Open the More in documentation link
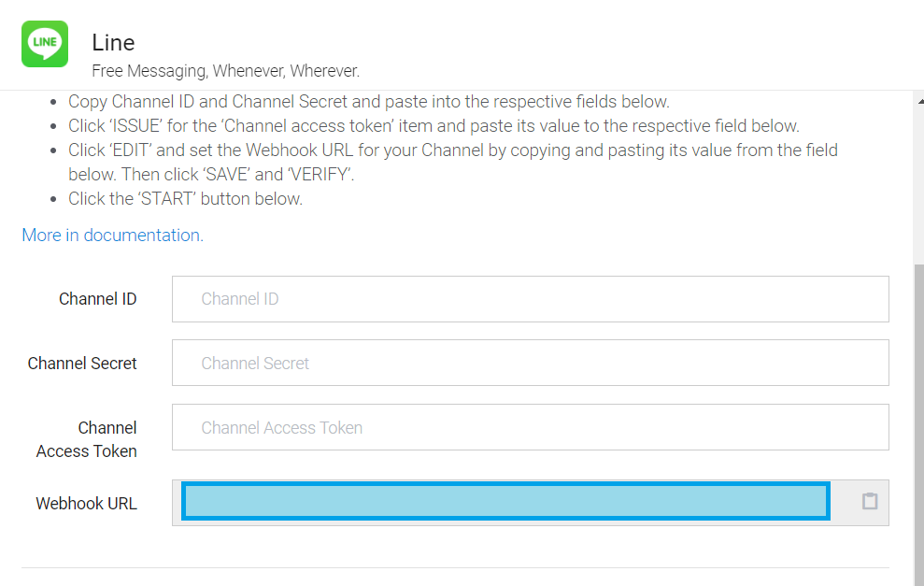Screen dimensions: 924x586 [x=112, y=236]
